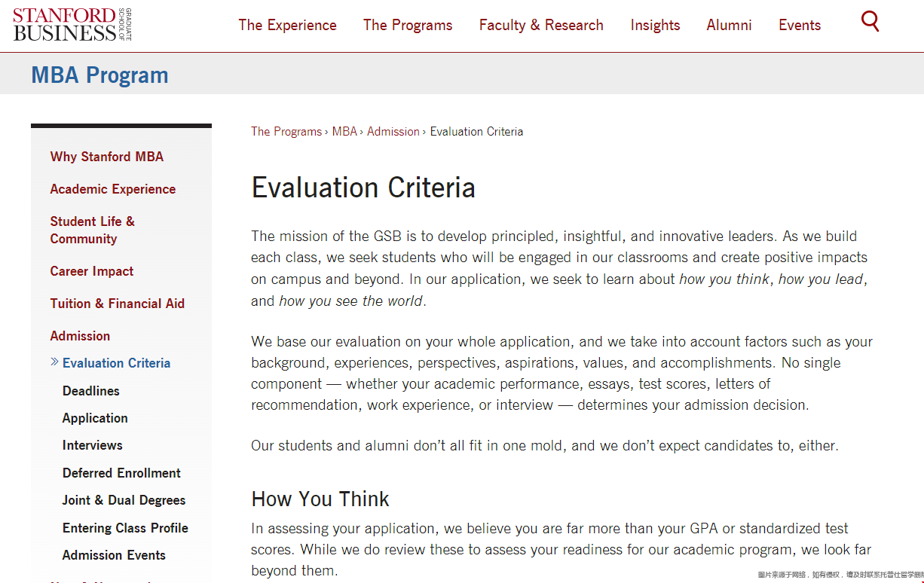Open the search magnifier icon
924x583 pixels.
coord(870,21)
